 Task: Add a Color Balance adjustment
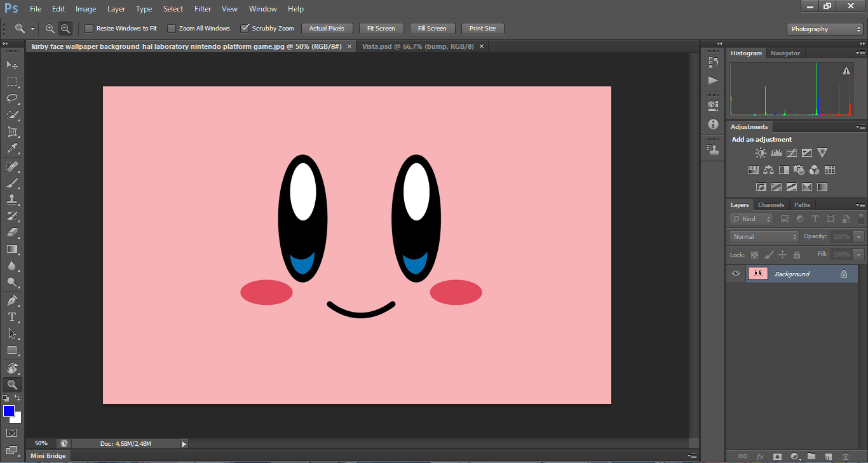coord(769,170)
